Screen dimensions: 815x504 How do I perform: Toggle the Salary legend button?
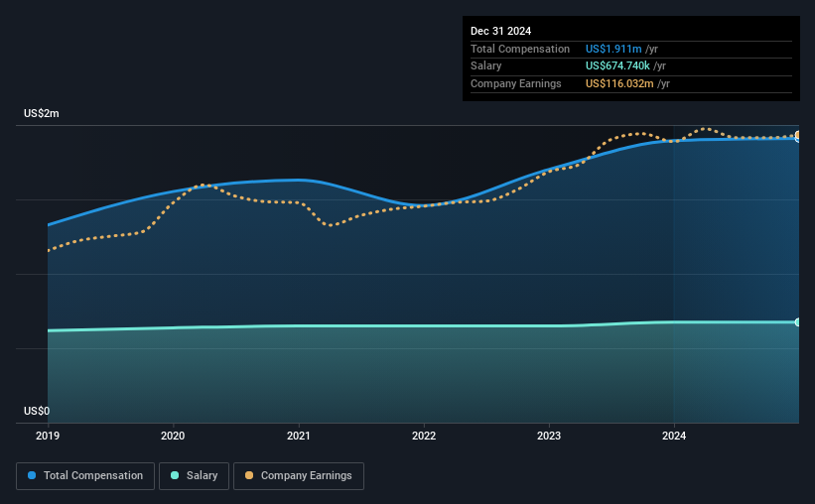[194, 476]
